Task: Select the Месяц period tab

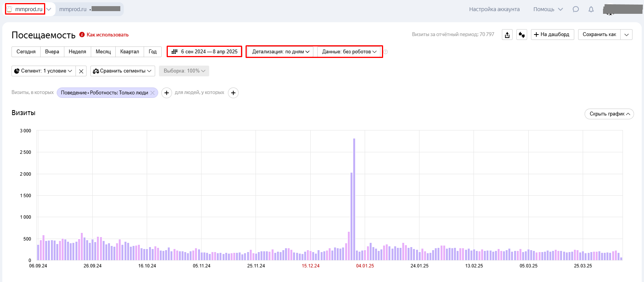Action: 103,51
